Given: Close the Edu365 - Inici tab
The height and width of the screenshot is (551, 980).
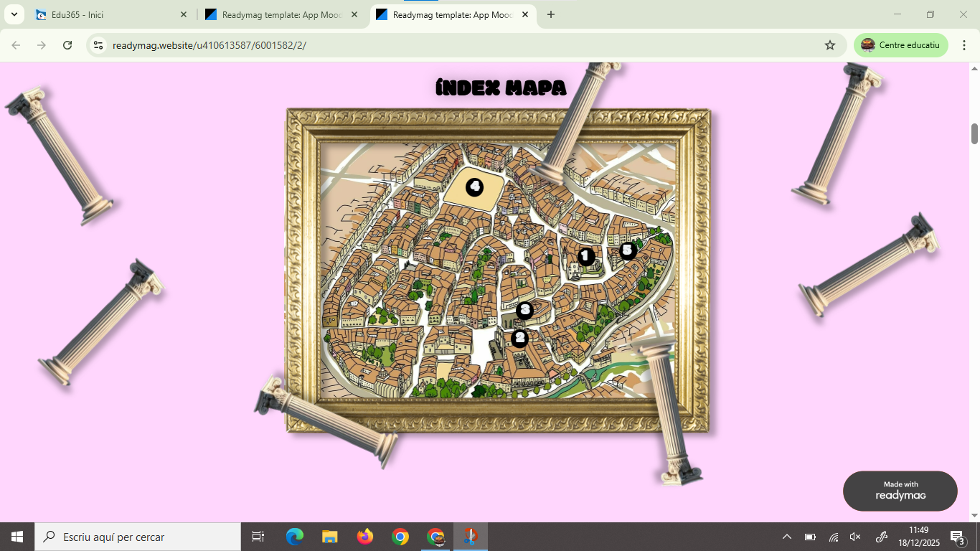Looking at the screenshot, I should coord(184,14).
